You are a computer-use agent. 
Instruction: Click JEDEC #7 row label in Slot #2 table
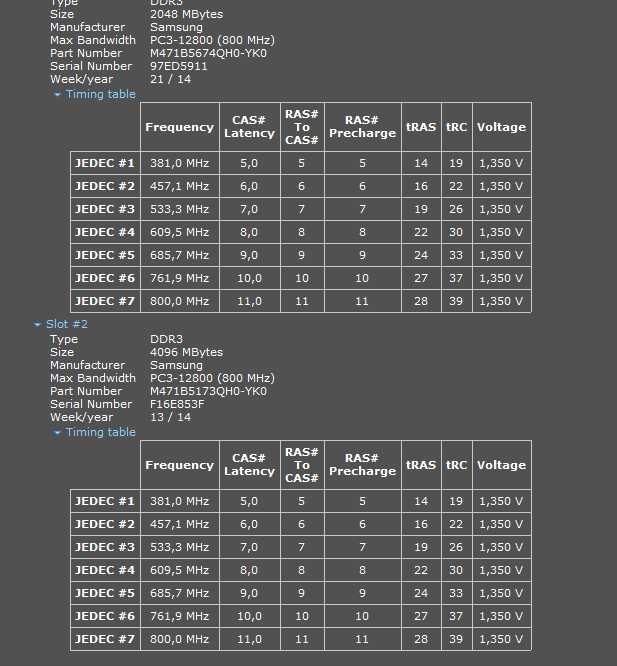[105, 639]
